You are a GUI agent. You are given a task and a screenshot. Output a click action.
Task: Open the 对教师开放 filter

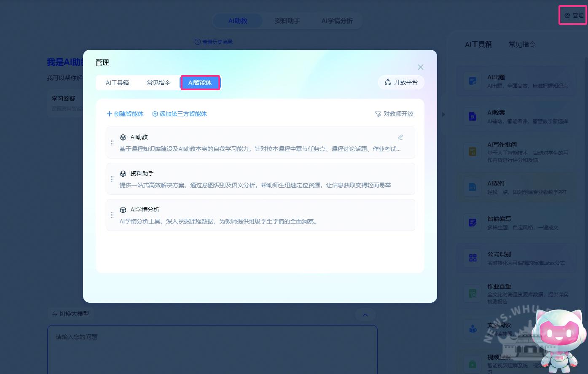tap(394, 114)
